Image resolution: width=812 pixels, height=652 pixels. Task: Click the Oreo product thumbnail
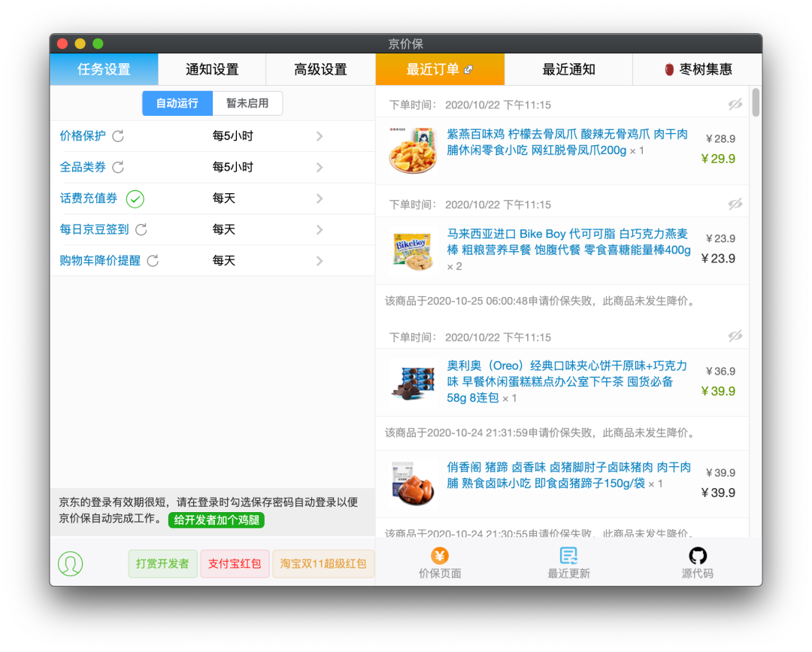(x=413, y=383)
